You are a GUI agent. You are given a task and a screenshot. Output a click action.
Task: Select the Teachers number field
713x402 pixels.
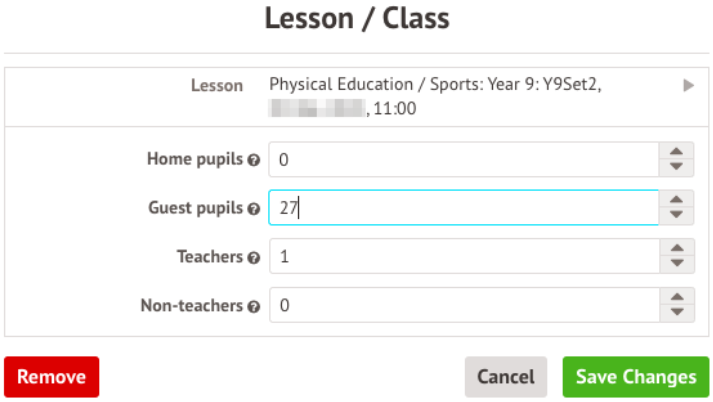coord(463,257)
